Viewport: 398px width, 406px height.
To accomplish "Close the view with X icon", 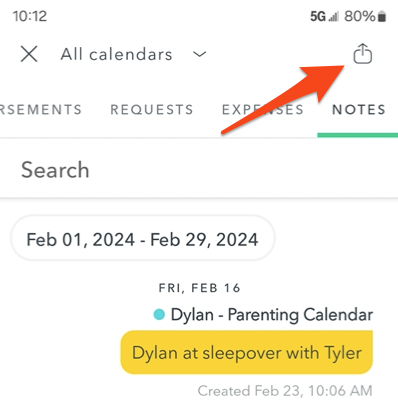I will pyautogui.click(x=29, y=54).
